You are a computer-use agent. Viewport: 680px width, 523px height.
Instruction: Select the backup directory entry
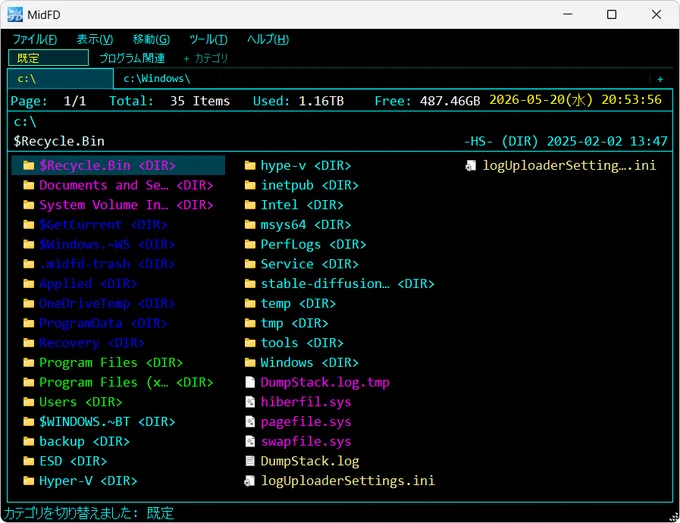[118, 442]
